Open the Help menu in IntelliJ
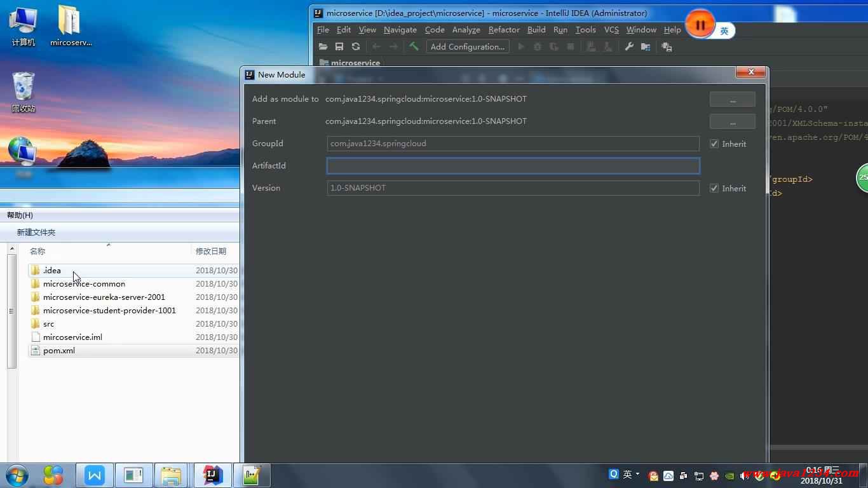The width and height of the screenshot is (868, 488). pos(672,30)
